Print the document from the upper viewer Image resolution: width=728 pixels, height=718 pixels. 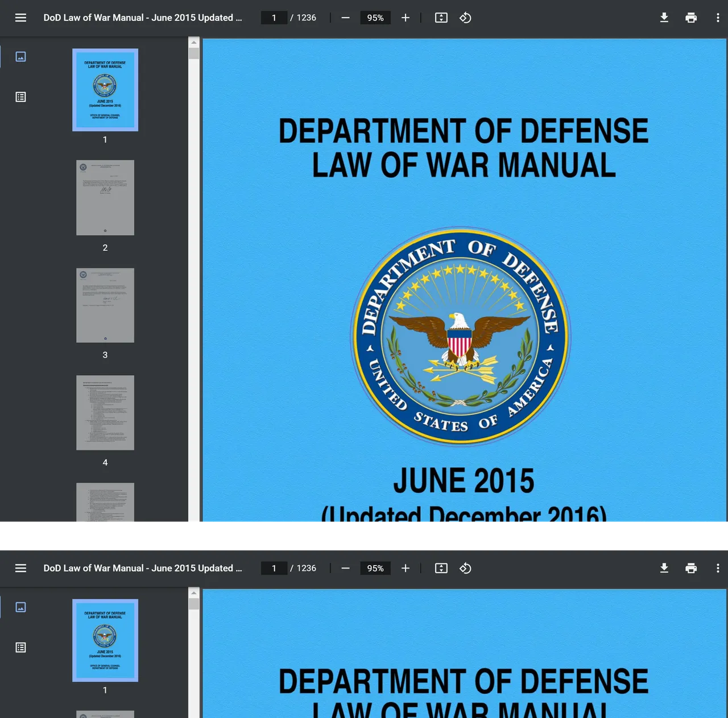[691, 18]
